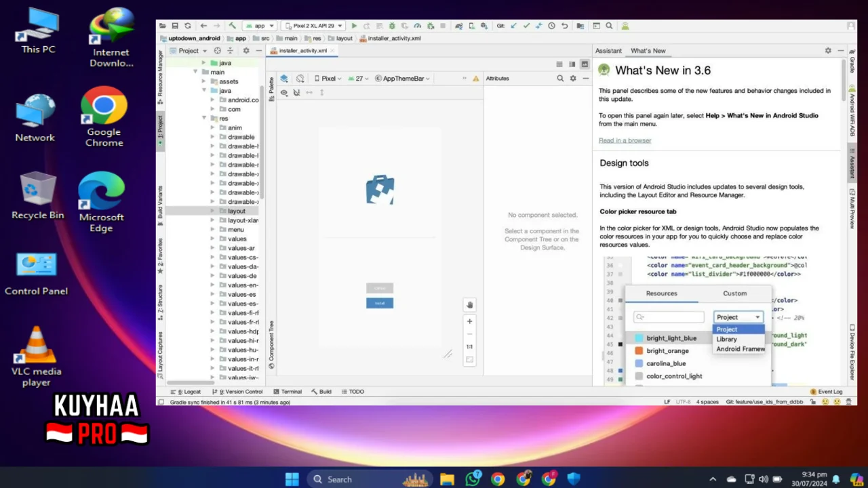Open the Pixel 2 XL API 29 device dropdown
The width and height of the screenshot is (868, 488).
coord(313,26)
